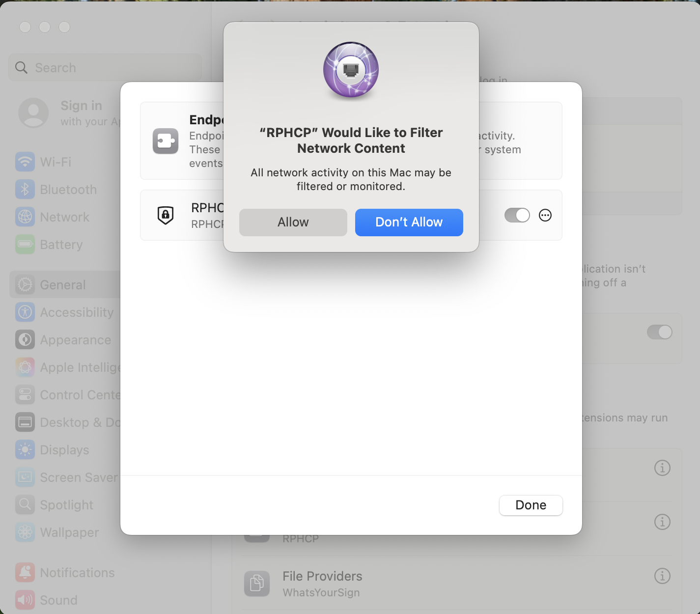Toggle the RPHCP endpoint security extension switch
Screen dimensions: 700x614
point(517,215)
